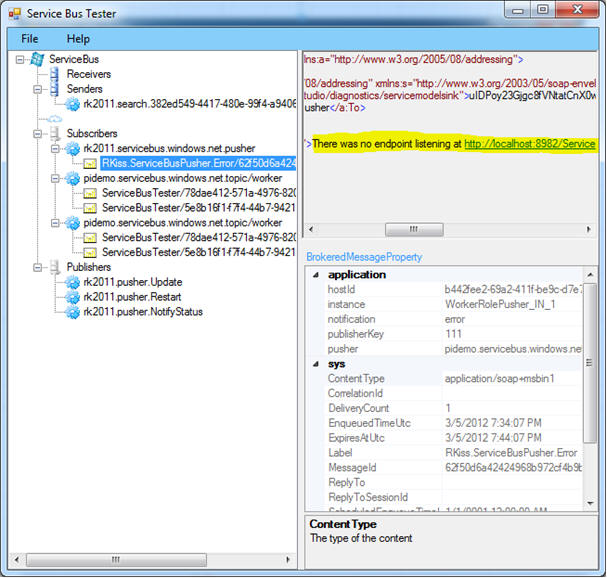Screen dimensions: 607x578
Task: Maximize the Service Bus Tester window
Action: pyautogui.click(x=543, y=10)
